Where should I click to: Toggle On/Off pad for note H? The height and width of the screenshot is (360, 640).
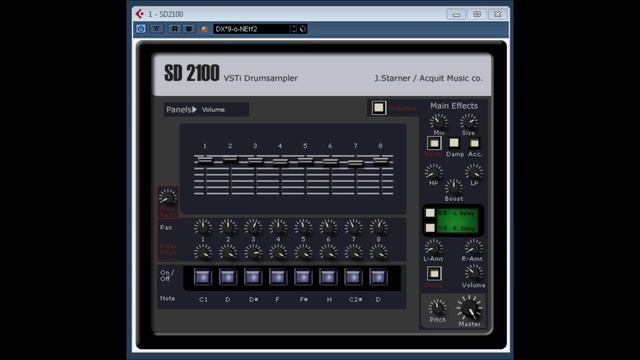coord(328,277)
